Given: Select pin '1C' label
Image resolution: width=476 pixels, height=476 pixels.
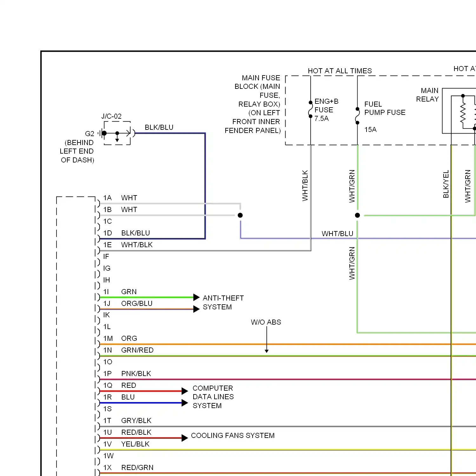Looking at the screenshot, I should 108,221.
